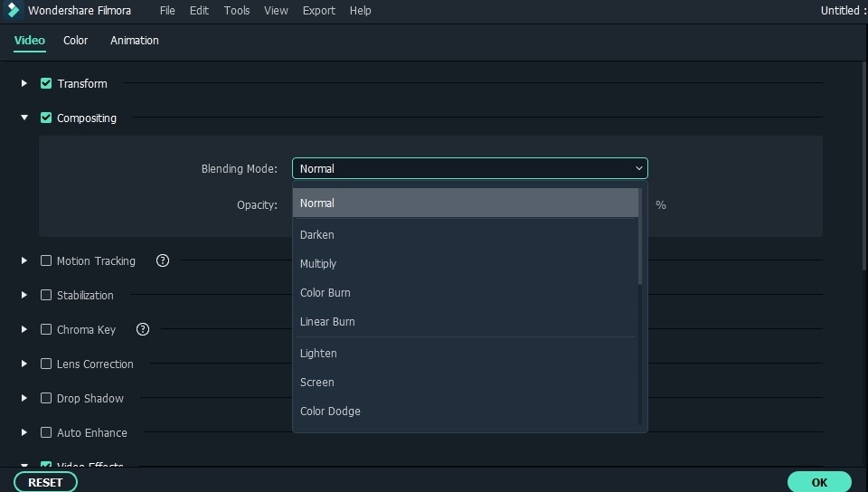The height and width of the screenshot is (492, 868).
Task: Expand the Chroma Key section arrow
Action: click(x=24, y=329)
